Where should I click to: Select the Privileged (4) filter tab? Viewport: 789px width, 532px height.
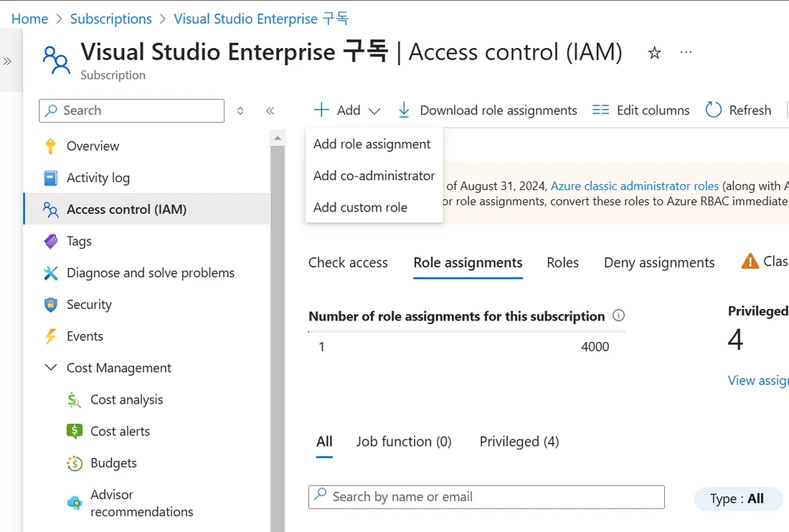click(x=519, y=442)
